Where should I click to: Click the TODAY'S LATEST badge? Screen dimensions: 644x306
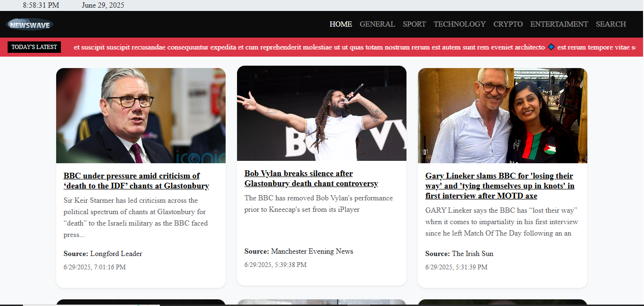[x=34, y=47]
